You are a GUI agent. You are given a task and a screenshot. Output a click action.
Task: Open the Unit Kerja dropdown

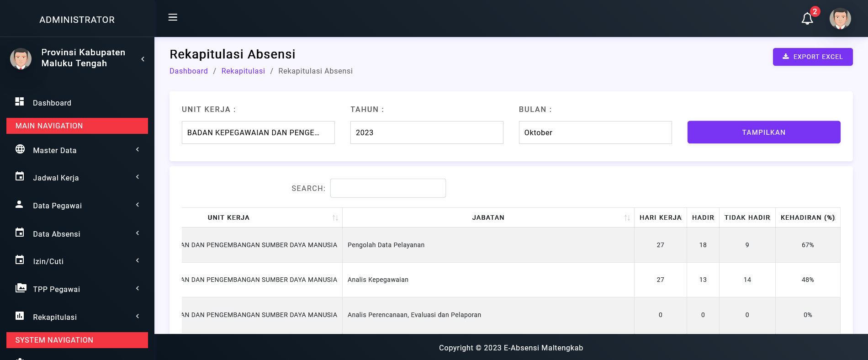(258, 132)
